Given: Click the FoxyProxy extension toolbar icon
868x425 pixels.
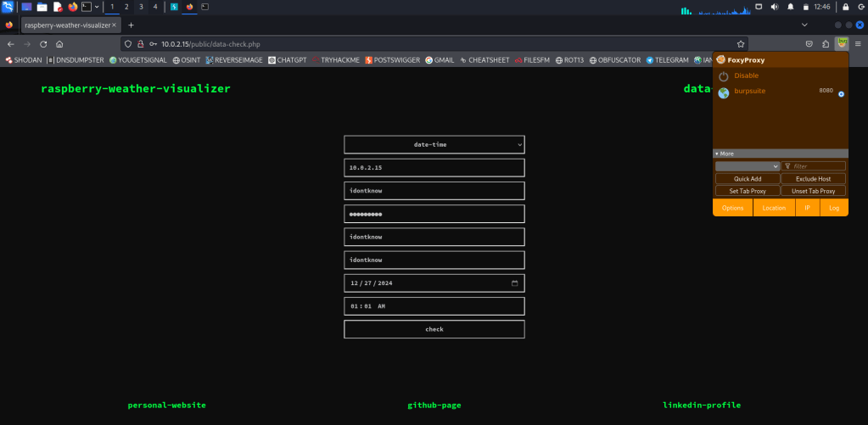Looking at the screenshot, I should point(841,43).
